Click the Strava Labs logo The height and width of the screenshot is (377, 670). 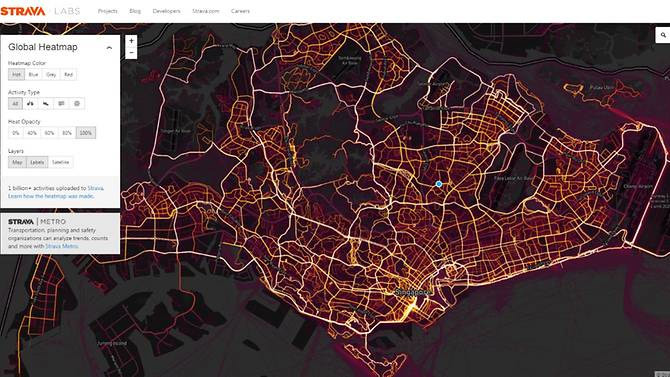pyautogui.click(x=40, y=11)
